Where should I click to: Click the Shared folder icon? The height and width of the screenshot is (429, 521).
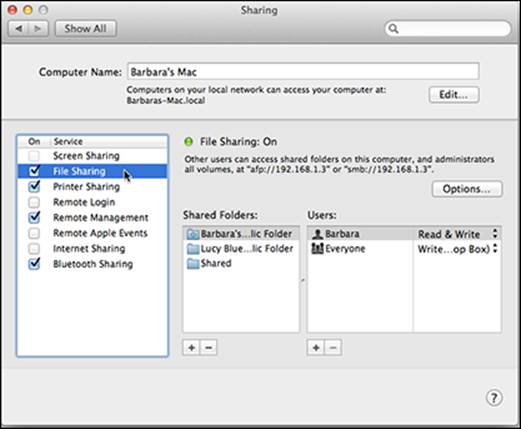click(x=193, y=264)
